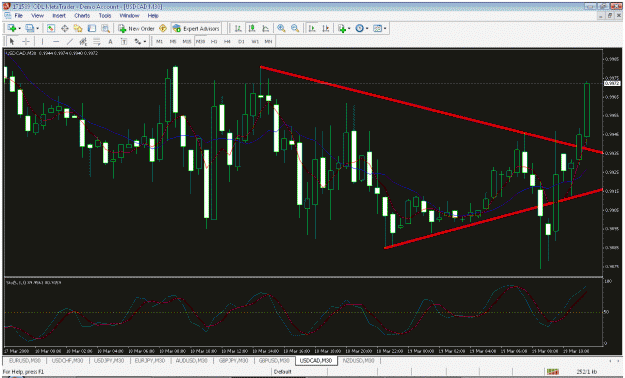The image size is (625, 378).
Task: Open the Help menu
Action: point(153,16)
